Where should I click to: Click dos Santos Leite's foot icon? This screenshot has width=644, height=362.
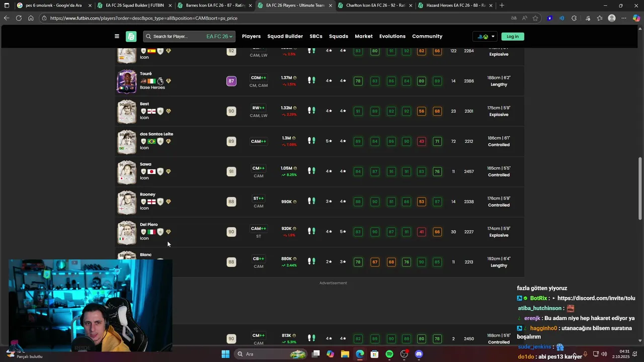(x=311, y=141)
